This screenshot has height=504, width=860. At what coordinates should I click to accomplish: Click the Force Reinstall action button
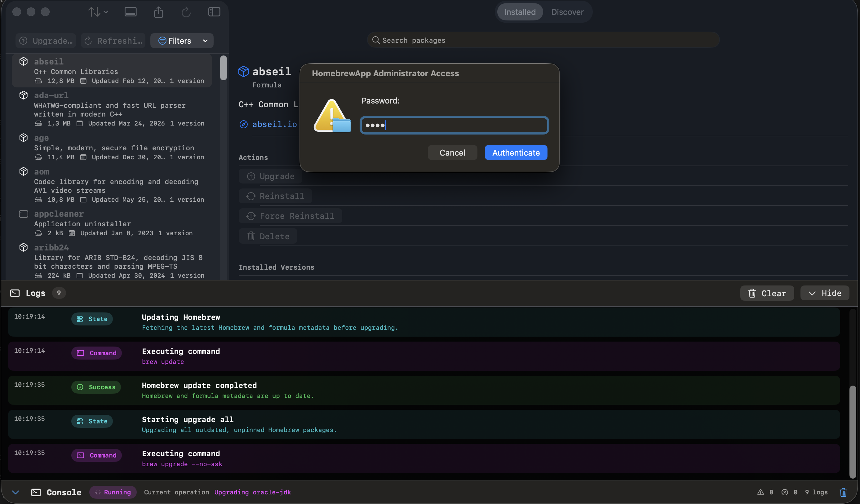click(290, 216)
